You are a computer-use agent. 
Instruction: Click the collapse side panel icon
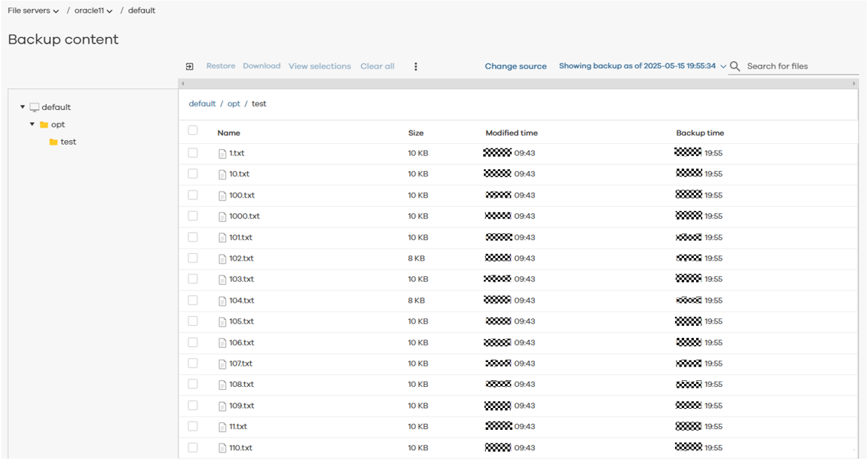[189, 66]
